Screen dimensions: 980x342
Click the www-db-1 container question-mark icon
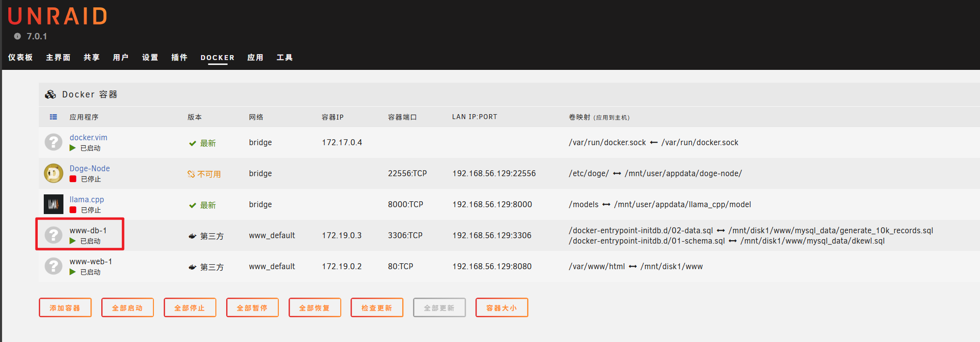coord(54,235)
